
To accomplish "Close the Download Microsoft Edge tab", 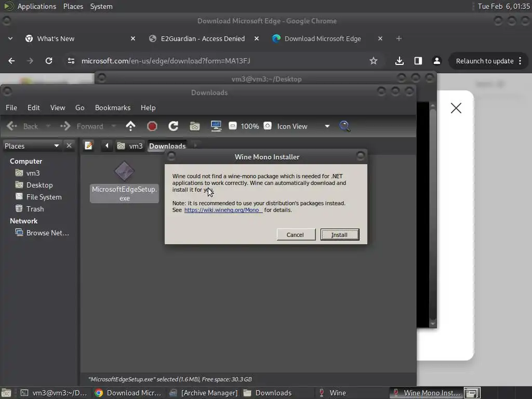I will point(380,38).
